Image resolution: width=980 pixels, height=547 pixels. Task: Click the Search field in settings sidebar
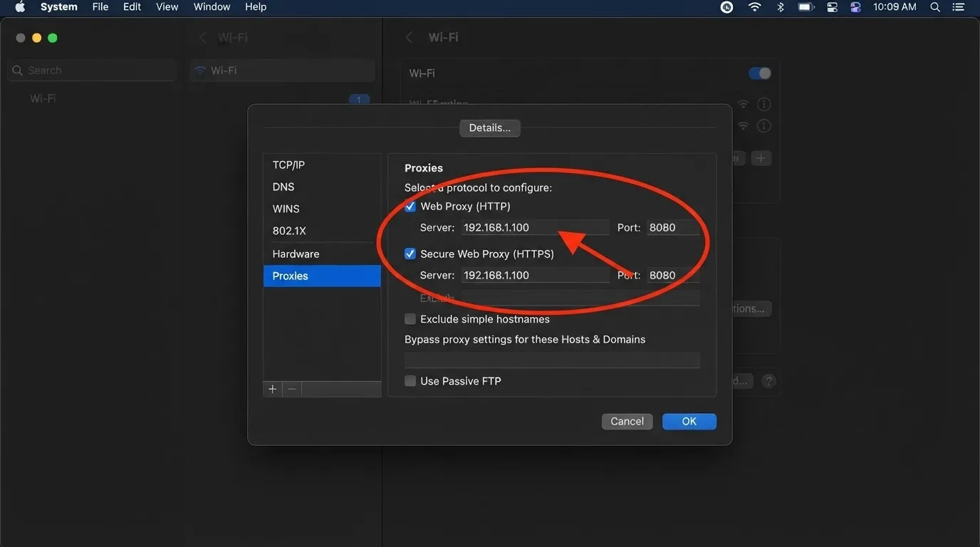click(x=92, y=71)
